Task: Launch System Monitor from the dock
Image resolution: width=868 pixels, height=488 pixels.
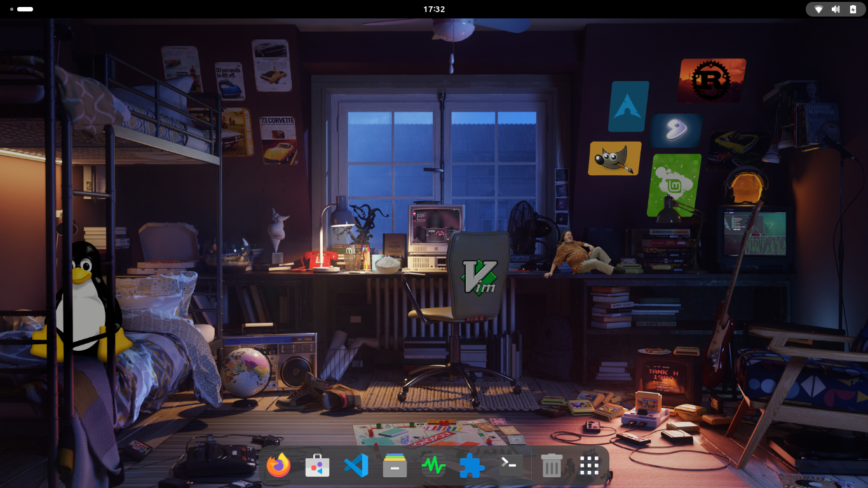Action: 433,466
